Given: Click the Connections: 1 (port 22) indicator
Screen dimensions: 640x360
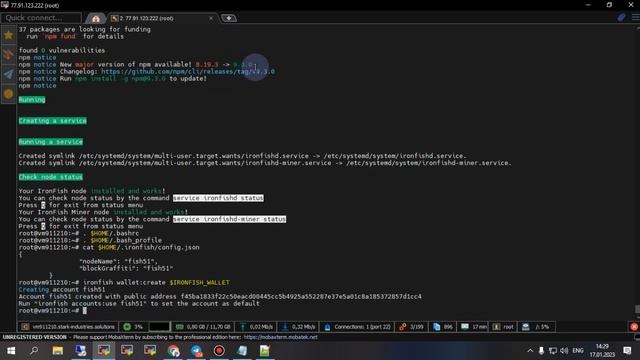Looking at the screenshot, I should (357, 327).
